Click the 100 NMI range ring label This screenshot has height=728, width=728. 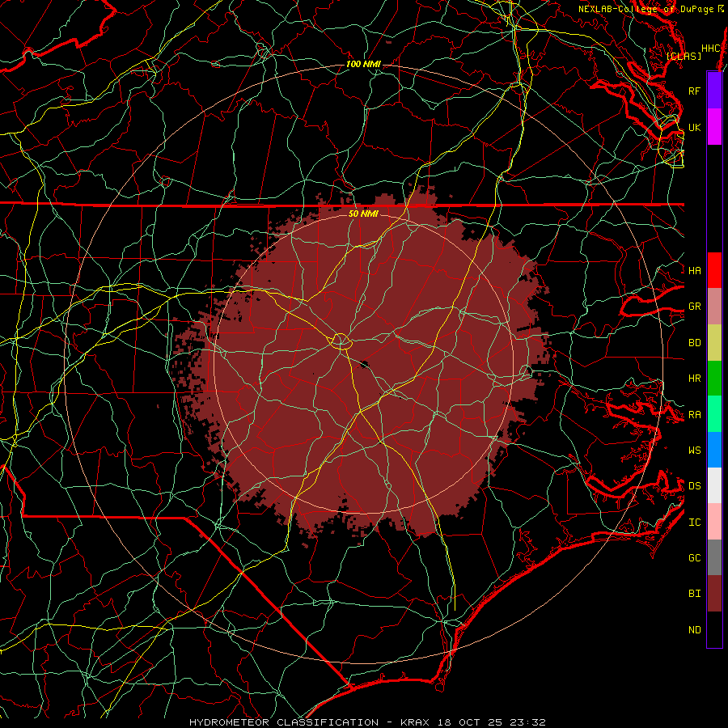[363, 64]
